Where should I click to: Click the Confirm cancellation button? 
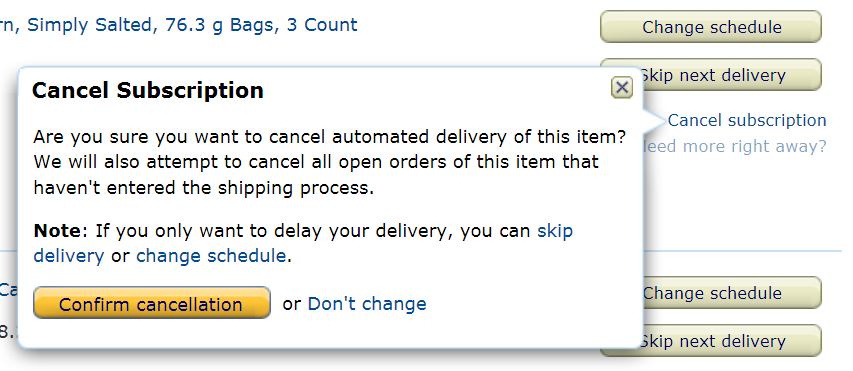tap(152, 303)
